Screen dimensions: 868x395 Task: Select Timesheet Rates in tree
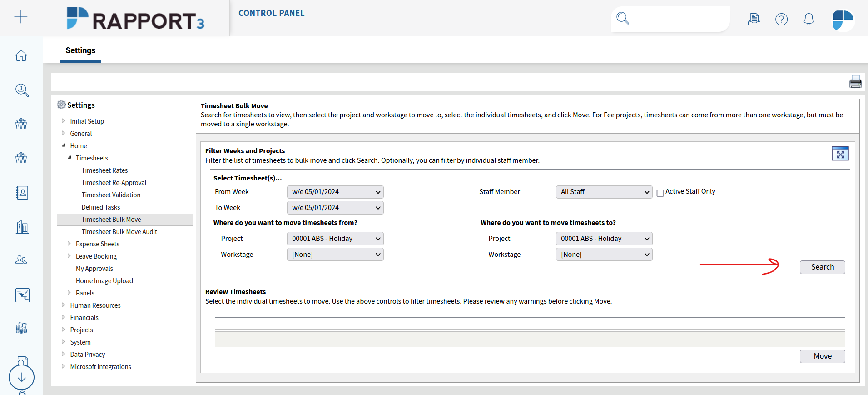coord(104,170)
